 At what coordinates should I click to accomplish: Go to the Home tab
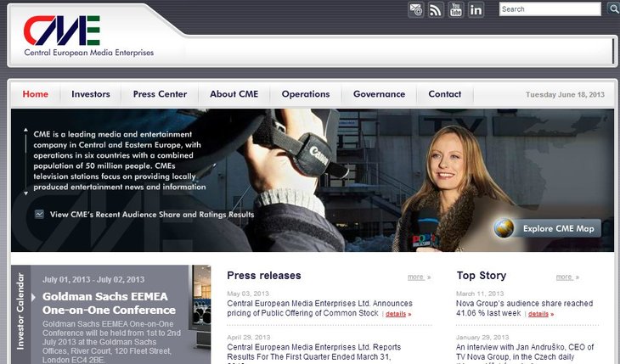tap(35, 94)
